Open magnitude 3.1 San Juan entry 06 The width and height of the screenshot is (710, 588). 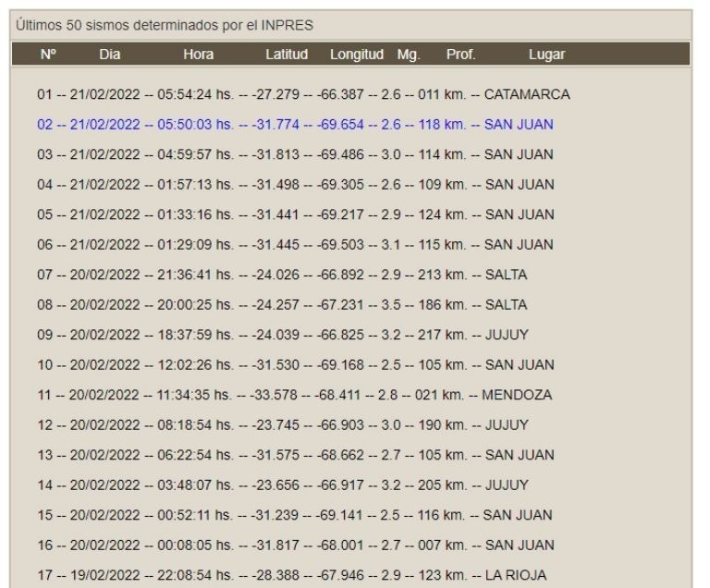click(x=295, y=245)
